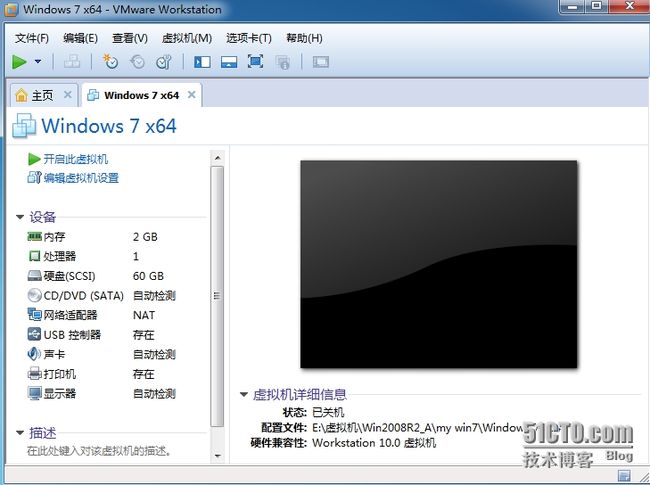The height and width of the screenshot is (485, 650).
Task: Select the CD/DVD (SATA) drive icon
Action: 34,295
